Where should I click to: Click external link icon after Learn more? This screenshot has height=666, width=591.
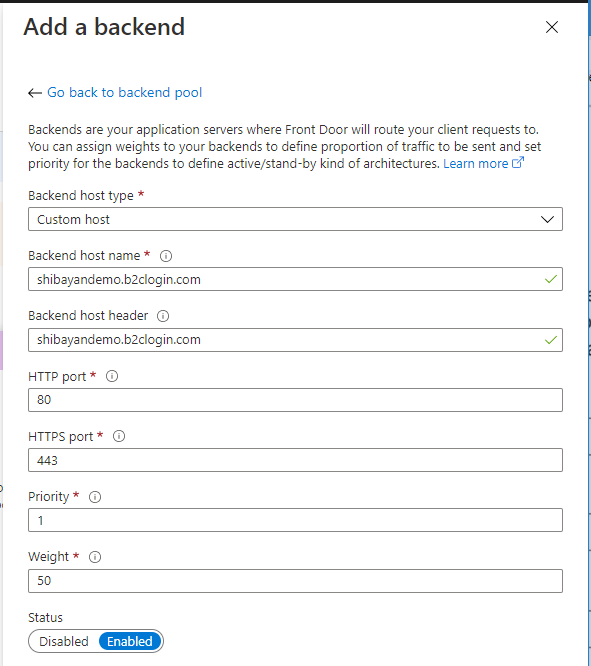pos(518,163)
